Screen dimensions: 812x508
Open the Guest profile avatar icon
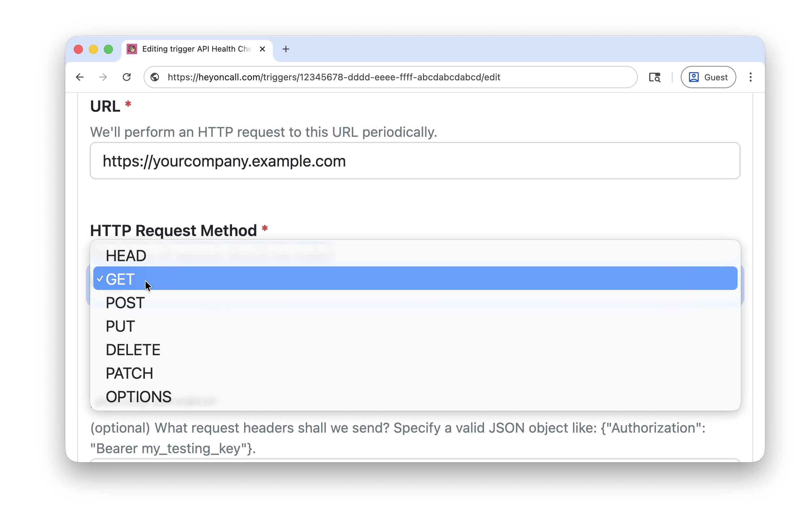[694, 77]
